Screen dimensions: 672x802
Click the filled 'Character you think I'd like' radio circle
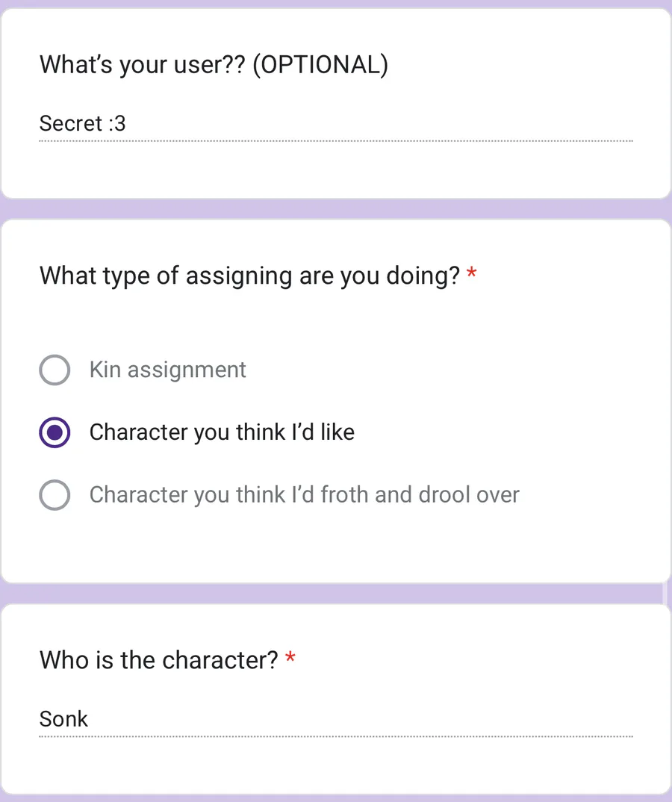tap(55, 432)
